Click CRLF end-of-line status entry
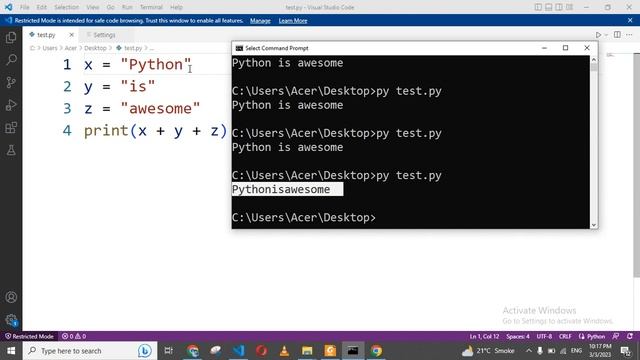This screenshot has height=360, width=640. (x=565, y=336)
